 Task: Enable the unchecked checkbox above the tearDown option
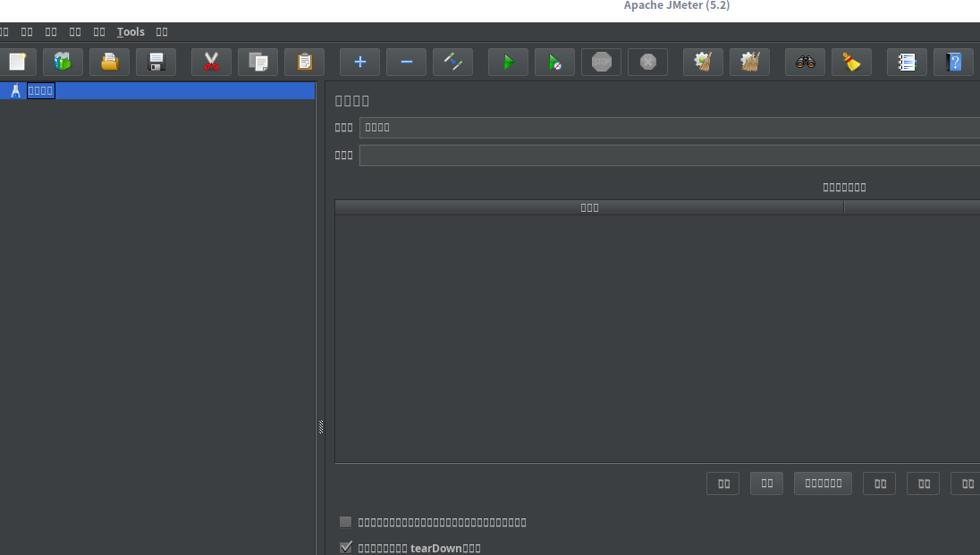(x=346, y=522)
